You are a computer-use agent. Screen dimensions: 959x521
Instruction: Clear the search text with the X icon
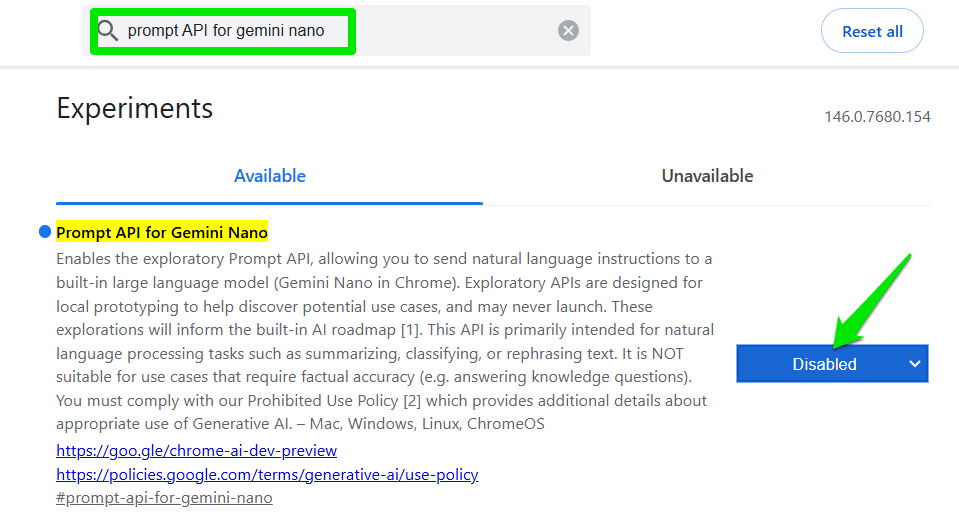(x=568, y=31)
